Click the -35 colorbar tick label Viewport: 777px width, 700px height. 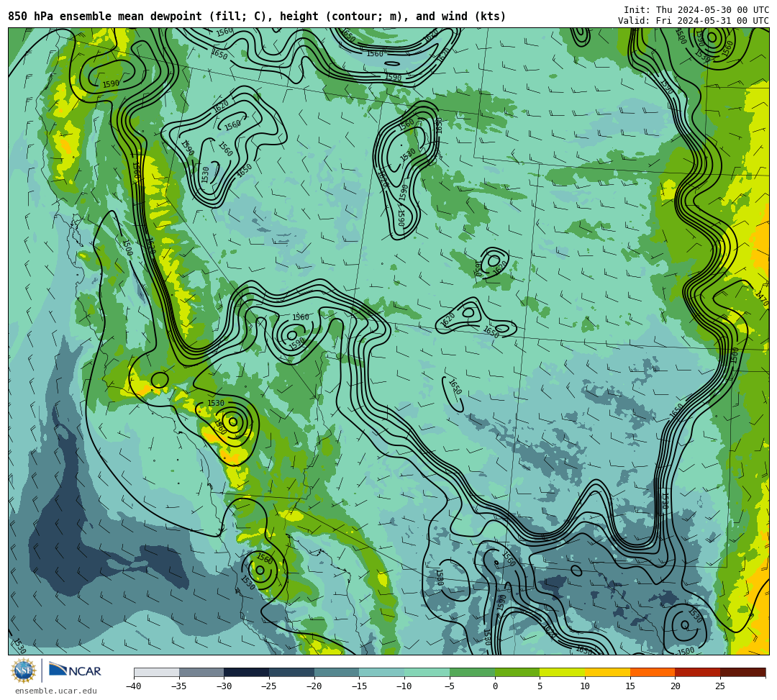pos(179,686)
